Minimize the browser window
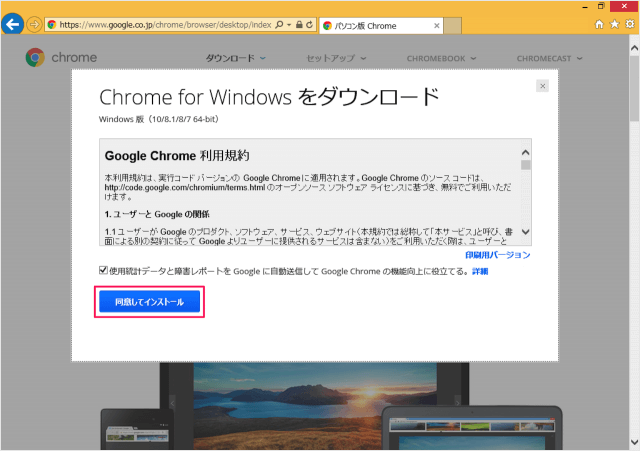Viewport: 640px width, 451px height. [x=585, y=7]
